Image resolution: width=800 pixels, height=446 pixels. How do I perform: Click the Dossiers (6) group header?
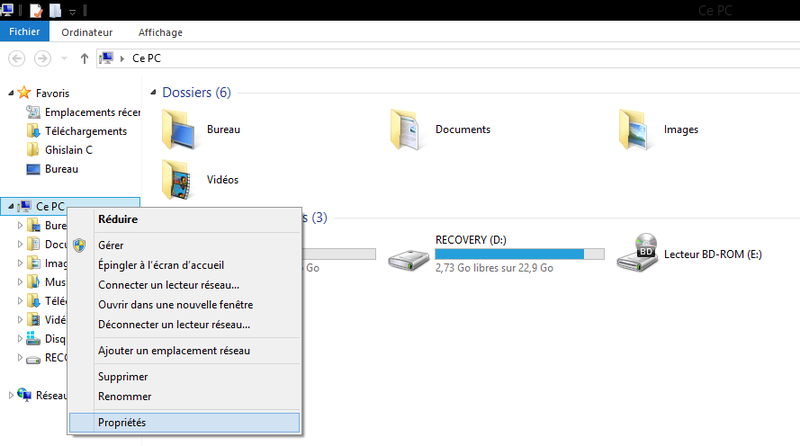(196, 92)
